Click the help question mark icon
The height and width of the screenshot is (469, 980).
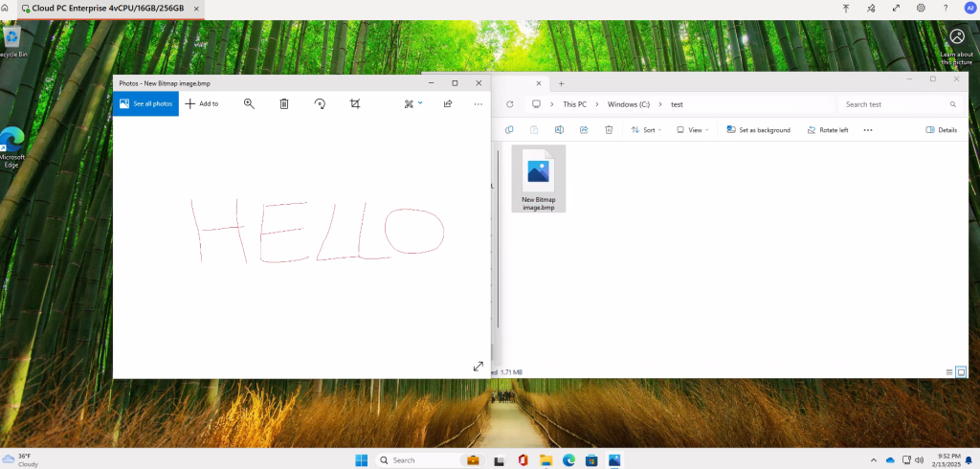click(x=946, y=8)
